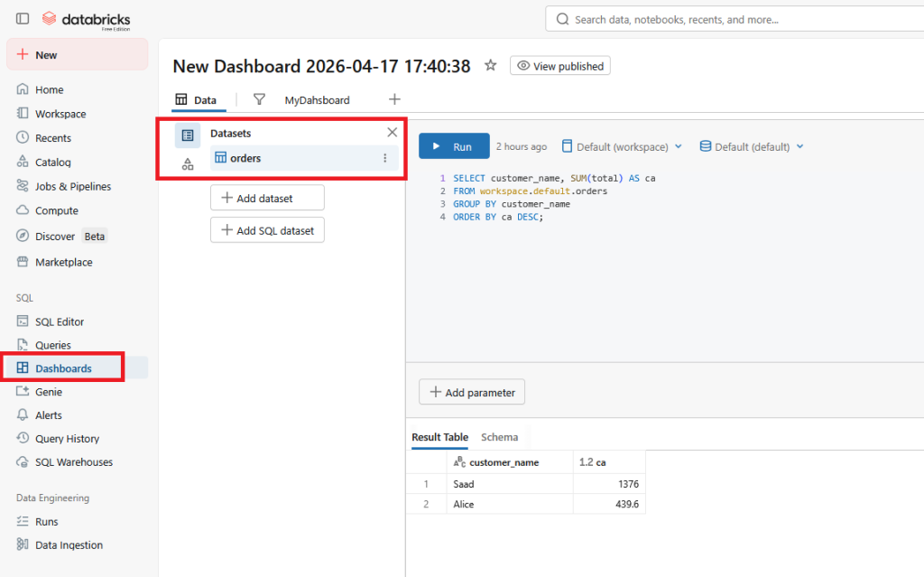Switch to the Schema results tab
The image size is (924, 577).
(499, 437)
